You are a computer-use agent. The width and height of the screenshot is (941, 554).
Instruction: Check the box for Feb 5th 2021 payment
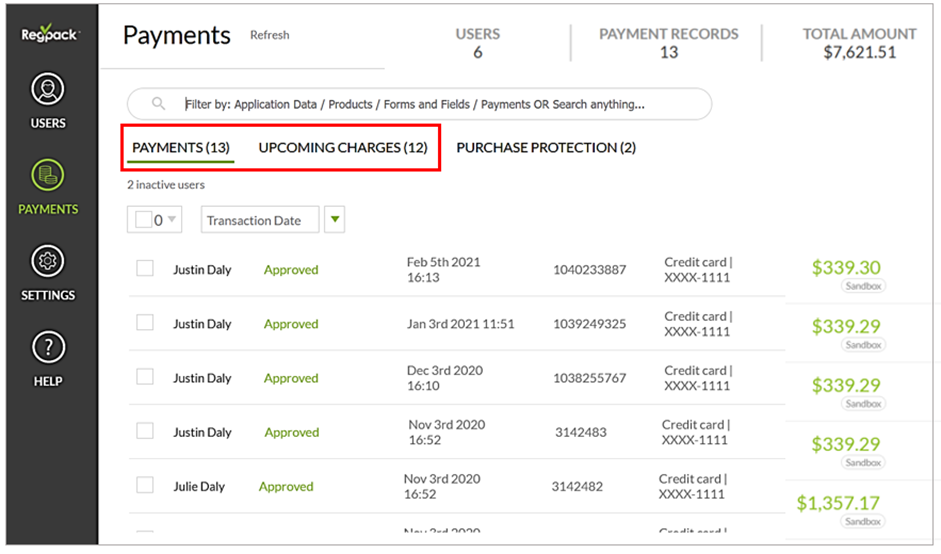[x=145, y=268]
